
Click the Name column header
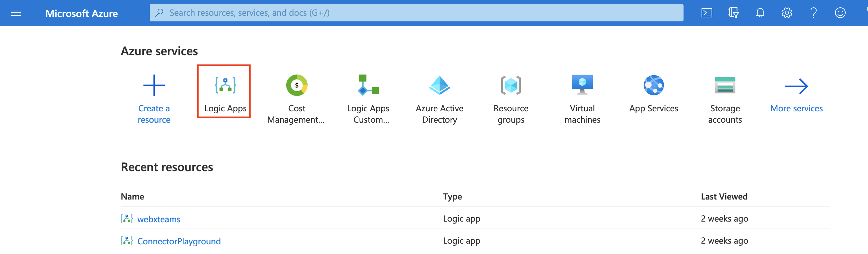(132, 197)
